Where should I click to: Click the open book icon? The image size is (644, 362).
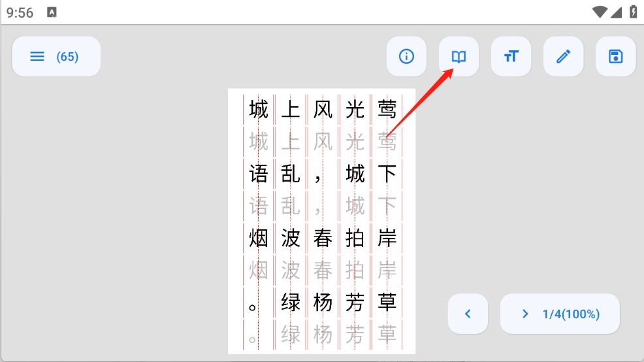(x=459, y=57)
